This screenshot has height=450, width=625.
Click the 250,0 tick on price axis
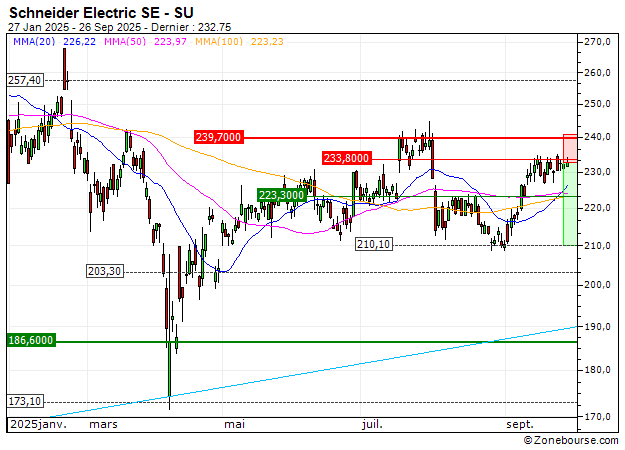click(x=598, y=104)
